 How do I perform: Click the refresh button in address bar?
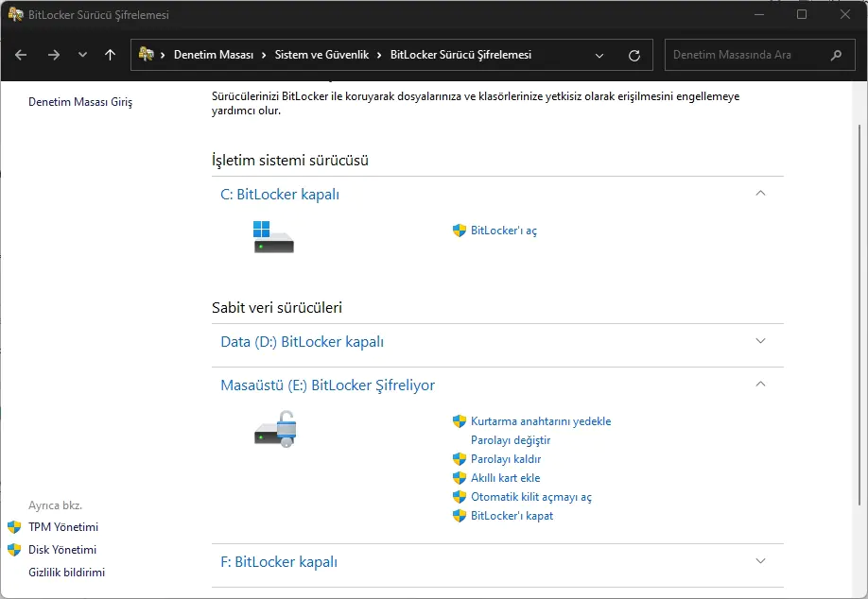634,55
